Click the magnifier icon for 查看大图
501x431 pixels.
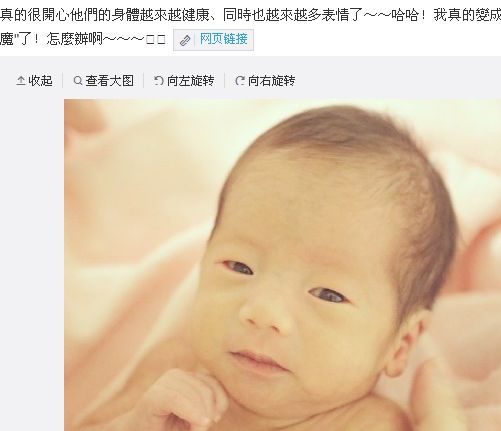click(x=78, y=81)
